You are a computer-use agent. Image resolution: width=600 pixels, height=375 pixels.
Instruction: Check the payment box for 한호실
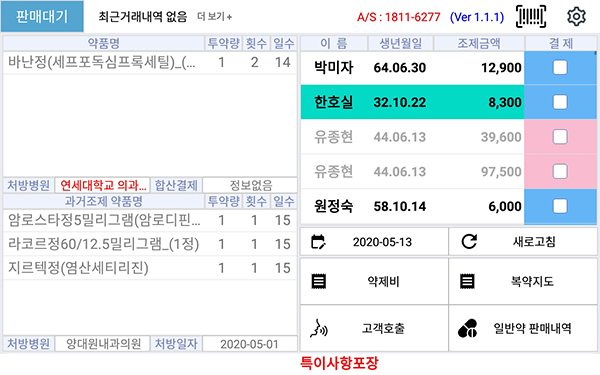[x=560, y=102]
